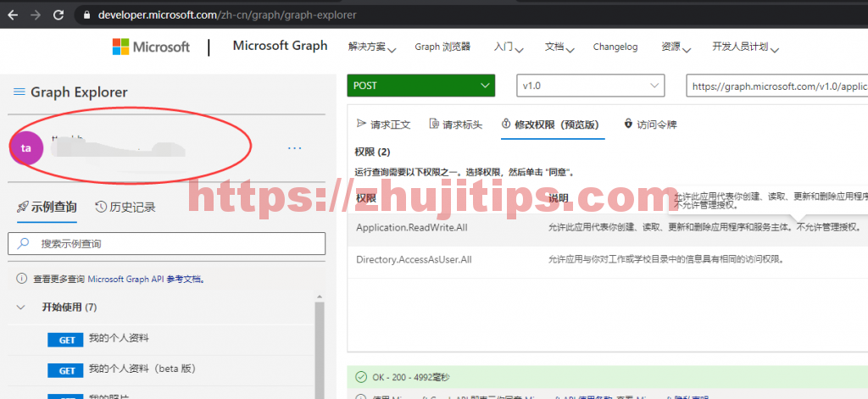The height and width of the screenshot is (399, 868).
Task: Click the browser back arrow
Action: pos(12,15)
